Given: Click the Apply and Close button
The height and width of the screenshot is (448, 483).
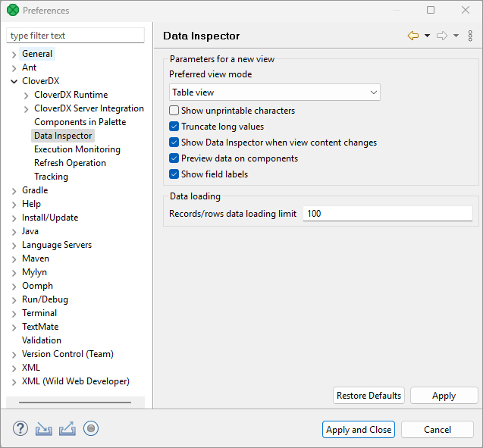Looking at the screenshot, I should tap(359, 430).
